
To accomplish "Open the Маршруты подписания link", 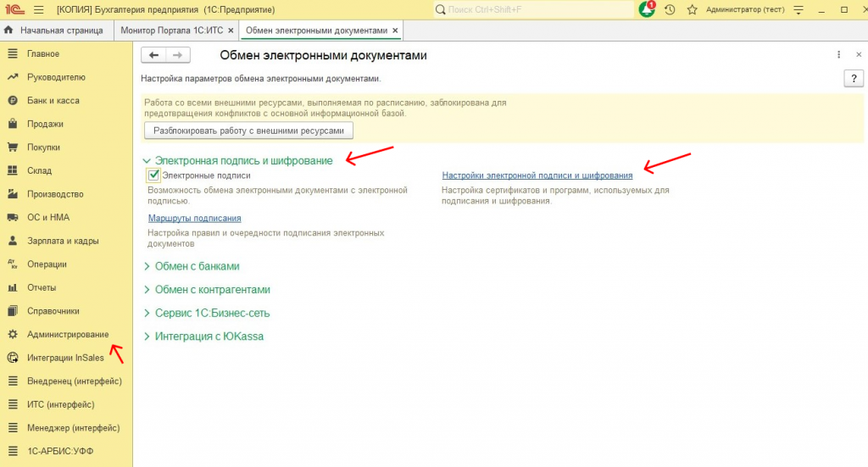I will pyautogui.click(x=194, y=218).
